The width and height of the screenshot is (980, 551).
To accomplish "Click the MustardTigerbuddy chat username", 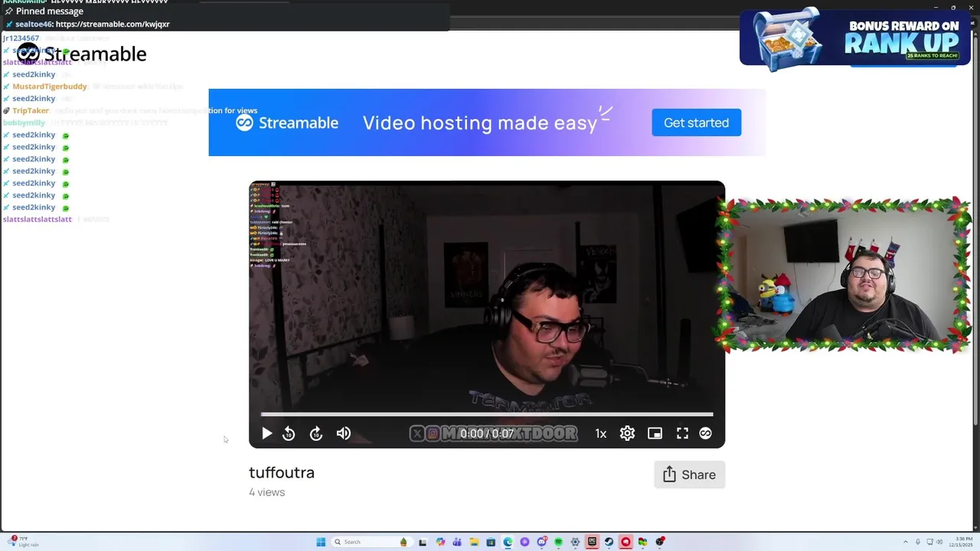I will (x=50, y=86).
